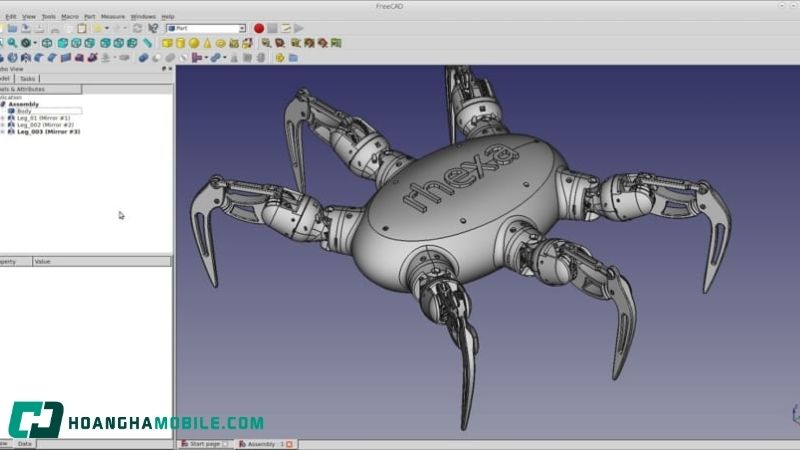Viewport: 800px width, 450px height.
Task: Click the refresh recompute icon
Action: (x=138, y=29)
